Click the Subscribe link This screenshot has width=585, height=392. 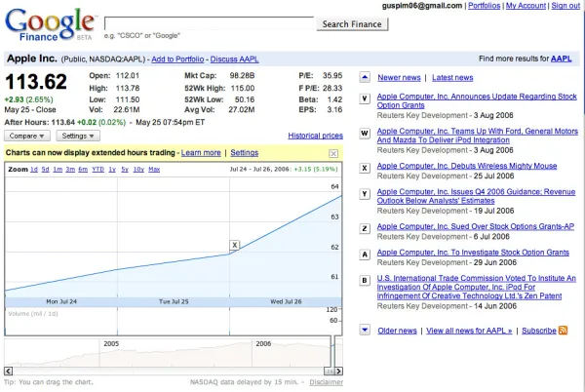click(x=539, y=331)
